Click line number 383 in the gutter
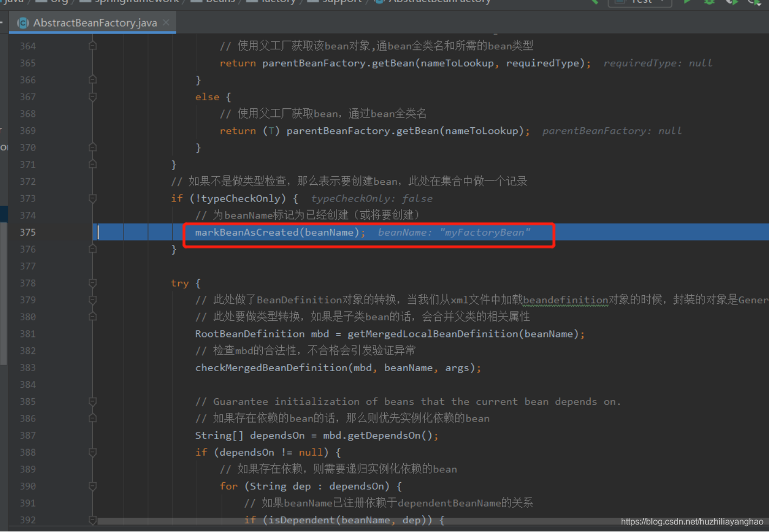 pyautogui.click(x=28, y=368)
